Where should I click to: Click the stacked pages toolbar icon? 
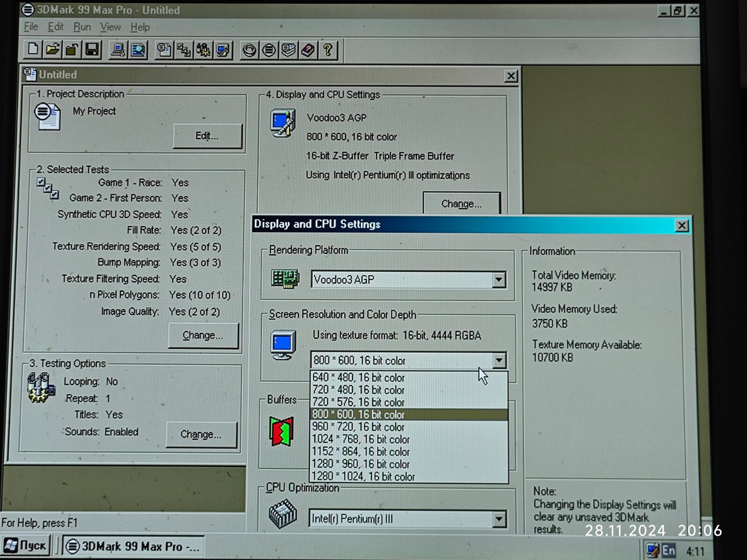pyautogui.click(x=289, y=50)
